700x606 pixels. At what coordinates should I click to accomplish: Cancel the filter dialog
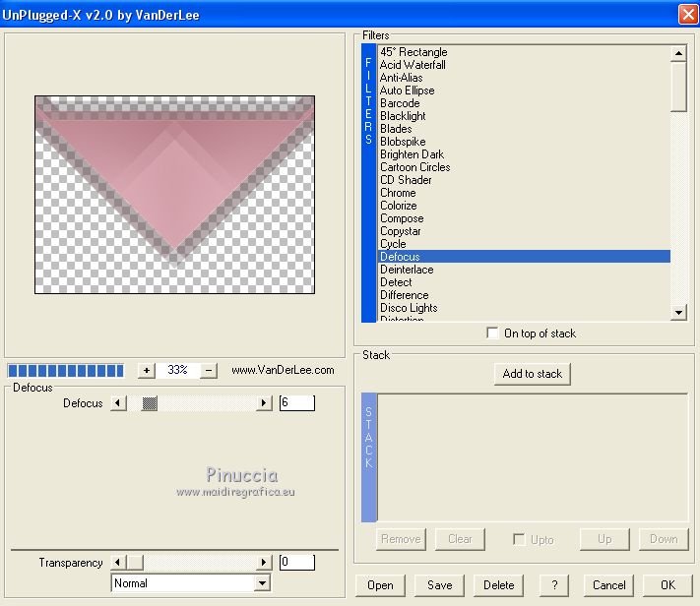[608, 585]
